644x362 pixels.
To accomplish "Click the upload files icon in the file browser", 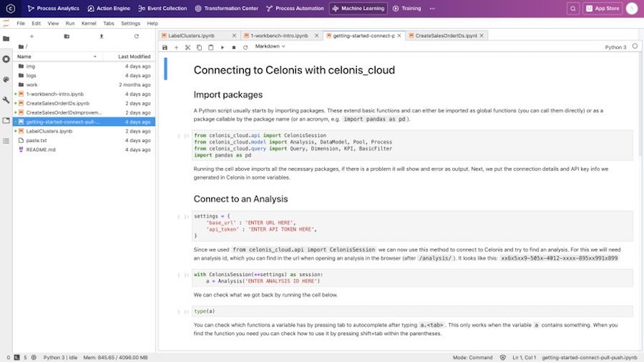I will 101,35.
